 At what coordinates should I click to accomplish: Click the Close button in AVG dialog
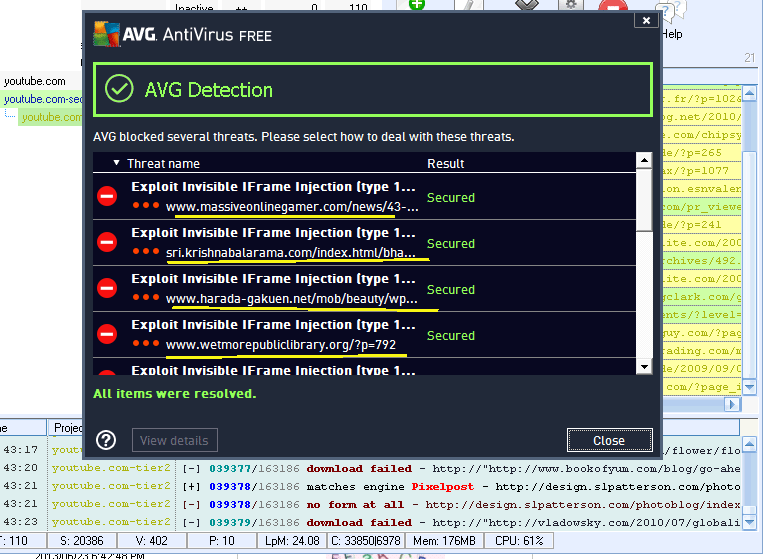pos(609,440)
